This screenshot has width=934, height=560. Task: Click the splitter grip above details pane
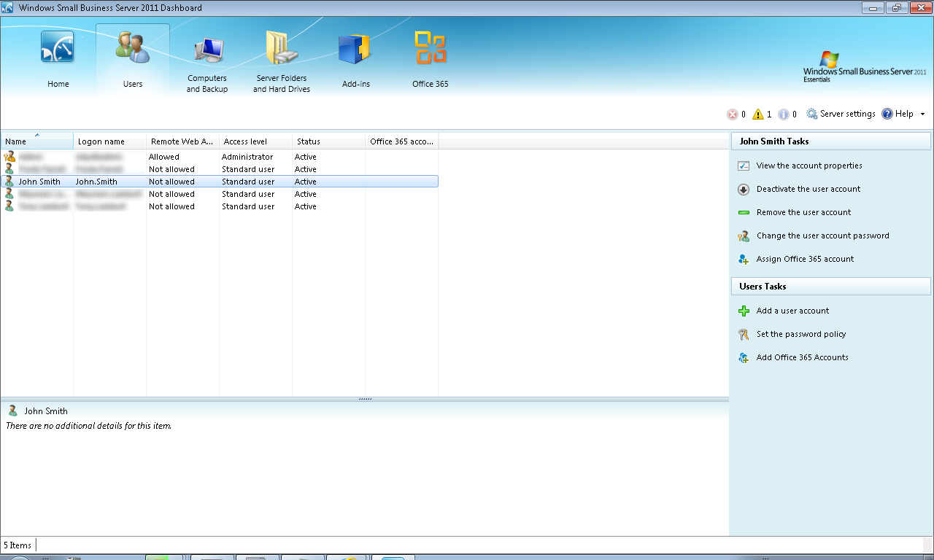[x=366, y=399]
